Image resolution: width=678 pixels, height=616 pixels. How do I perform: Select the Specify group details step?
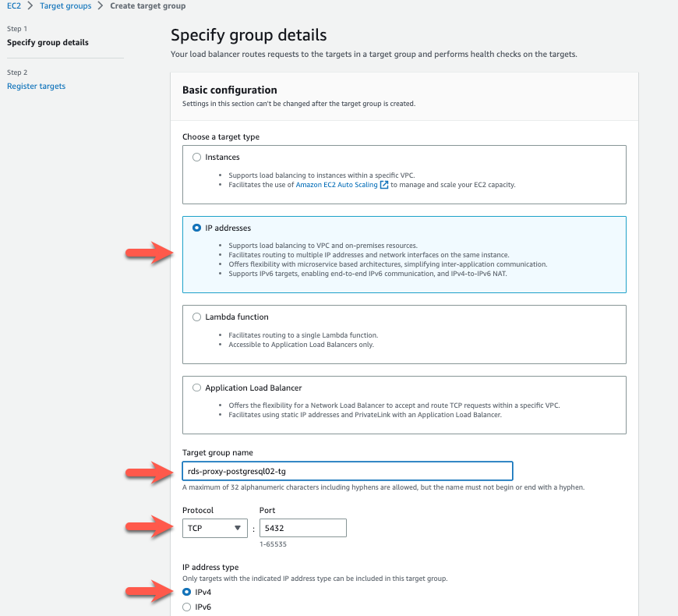point(48,43)
